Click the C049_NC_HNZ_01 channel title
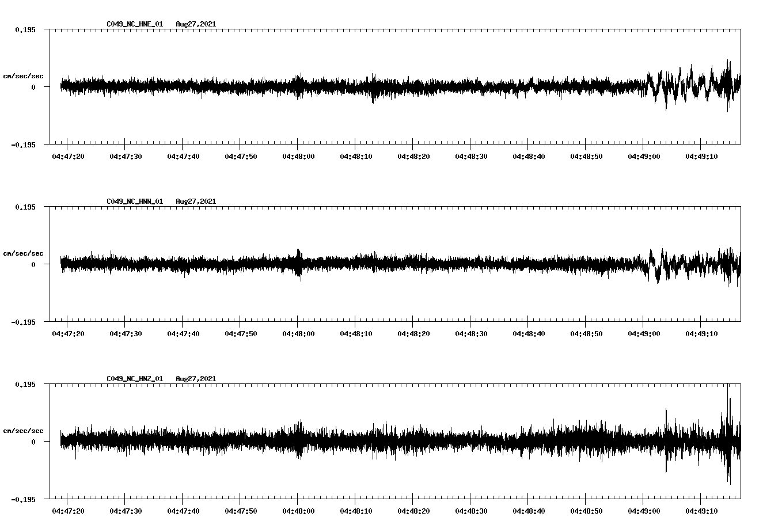Screen dimensions: 782x532 click(x=135, y=379)
